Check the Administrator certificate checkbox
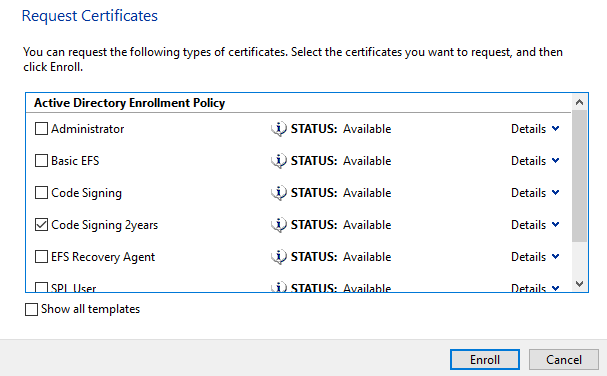Screen dimensions: 607x376 [41, 129]
